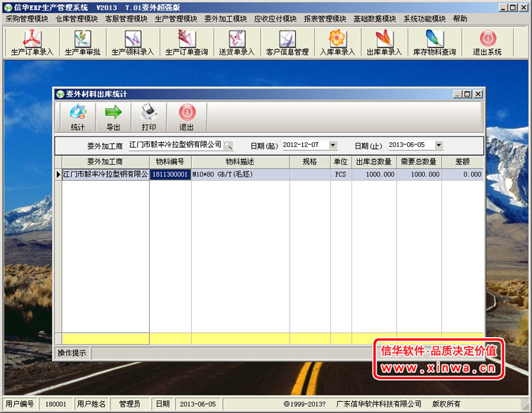Select 差额 value 0.000 cell
Screen dimensions: 532x413
point(463,174)
